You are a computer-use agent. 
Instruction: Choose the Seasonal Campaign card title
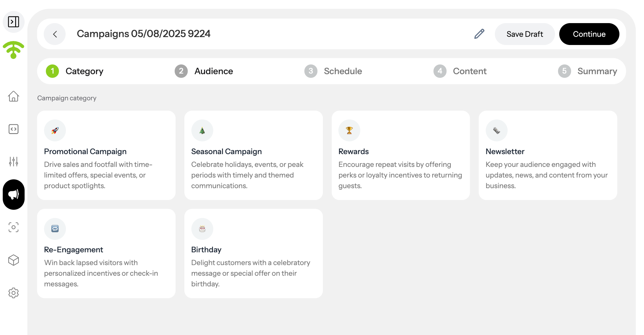226,151
